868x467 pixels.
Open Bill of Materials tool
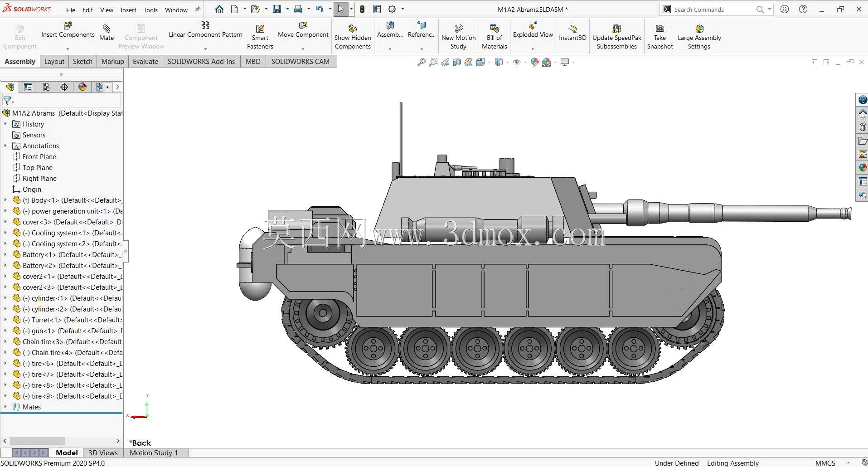(x=495, y=37)
